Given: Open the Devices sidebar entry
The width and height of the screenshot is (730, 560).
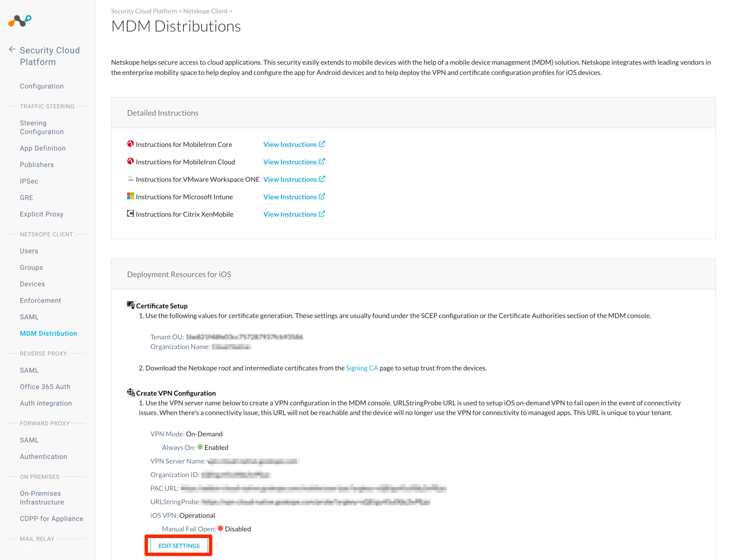Looking at the screenshot, I should coord(32,284).
